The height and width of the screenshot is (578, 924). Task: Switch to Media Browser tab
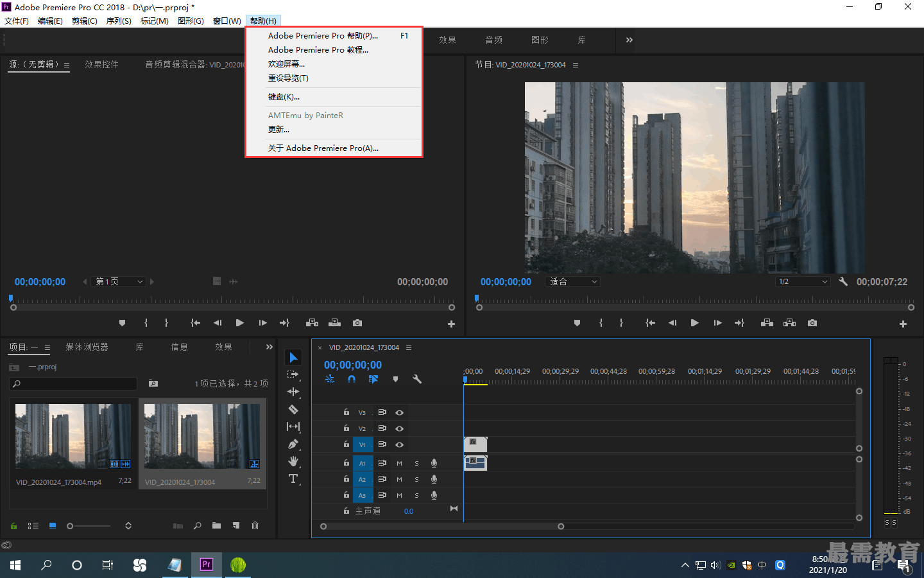point(87,347)
